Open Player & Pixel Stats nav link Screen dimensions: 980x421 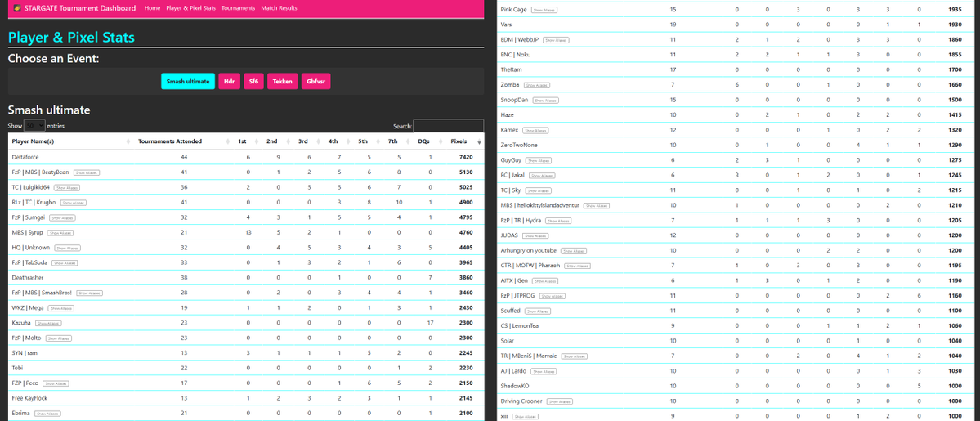click(x=191, y=8)
